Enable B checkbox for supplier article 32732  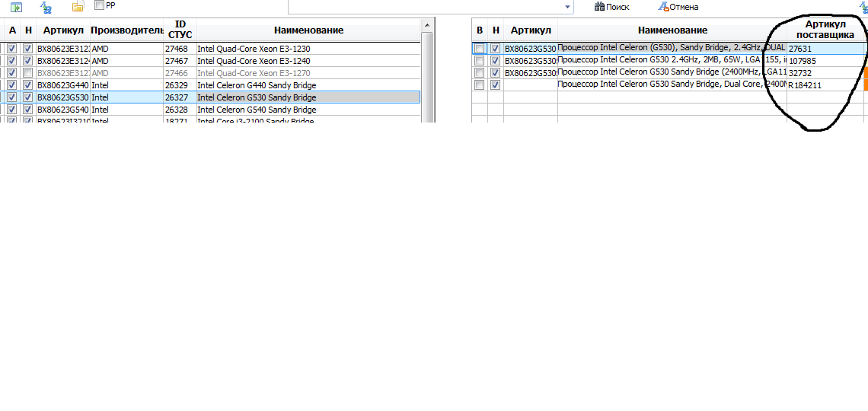coord(480,73)
